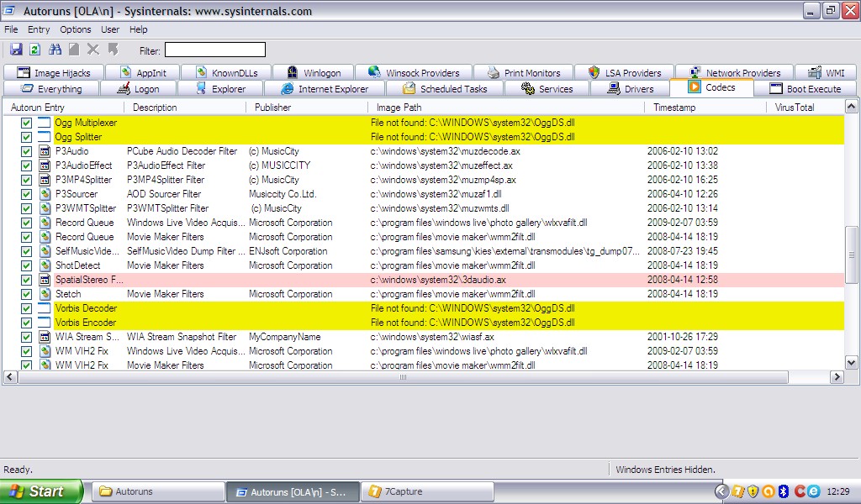Select the 3daudio.ax image path cell

coord(438,280)
